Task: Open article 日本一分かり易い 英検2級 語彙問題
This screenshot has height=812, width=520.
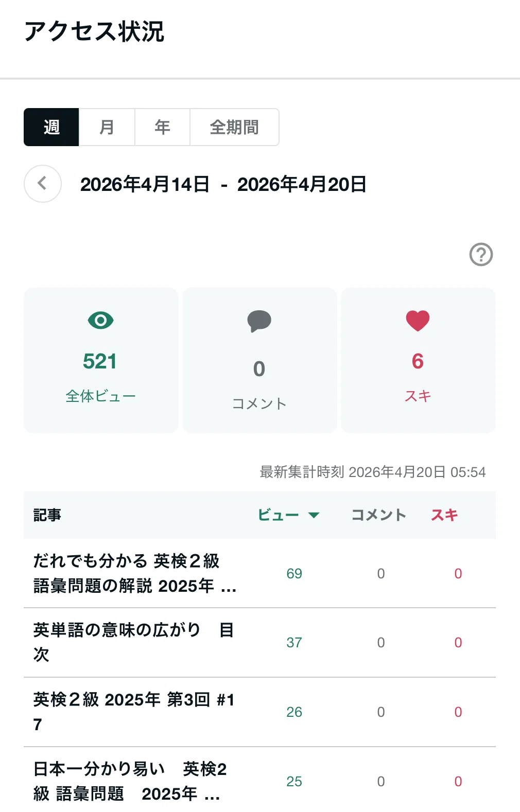Action: pos(130,781)
